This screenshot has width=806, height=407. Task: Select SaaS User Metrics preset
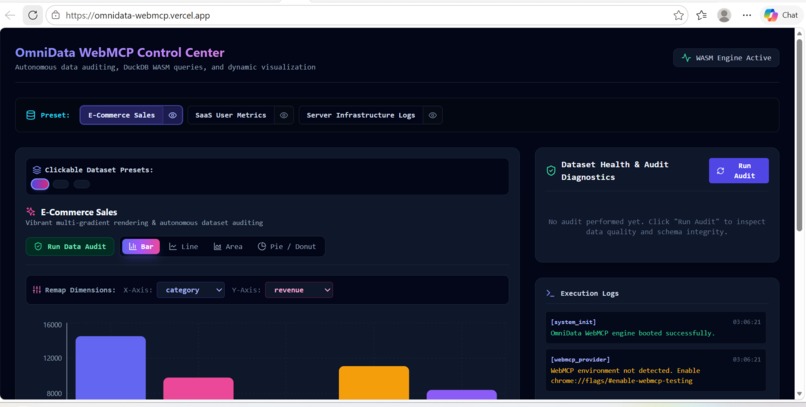231,115
